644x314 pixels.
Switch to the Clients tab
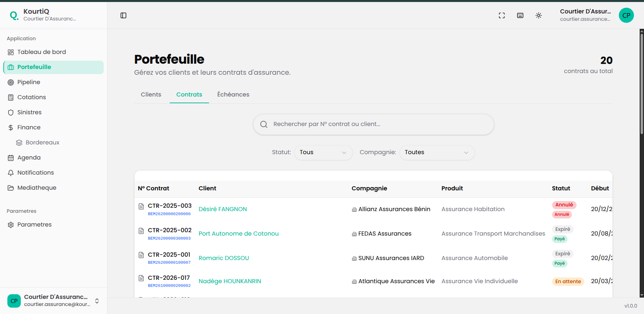pyautogui.click(x=151, y=95)
